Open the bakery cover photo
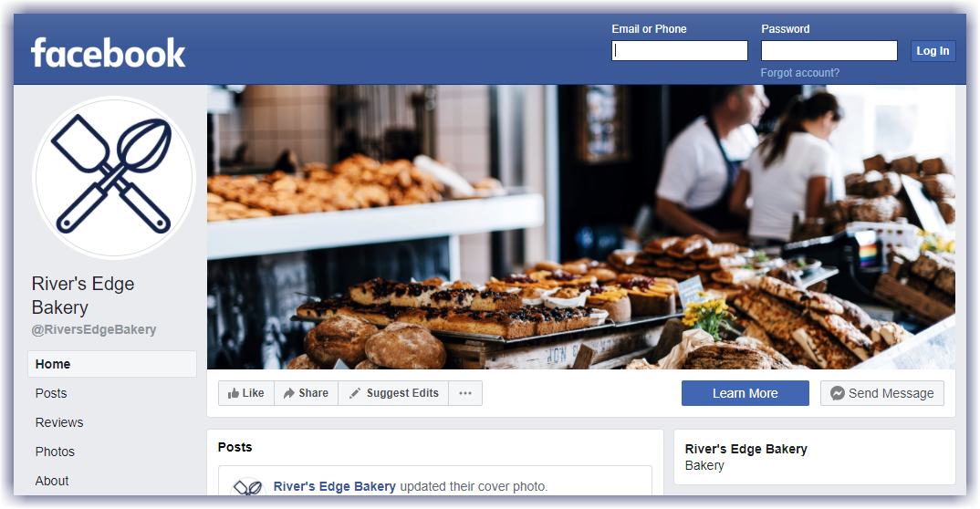The width and height of the screenshot is (980, 509). pos(580,227)
